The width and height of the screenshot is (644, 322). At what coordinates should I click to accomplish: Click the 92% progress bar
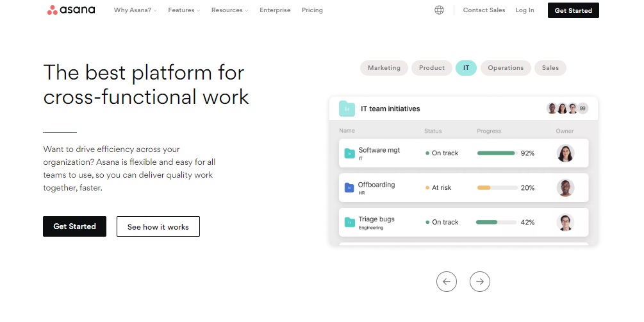tap(497, 153)
